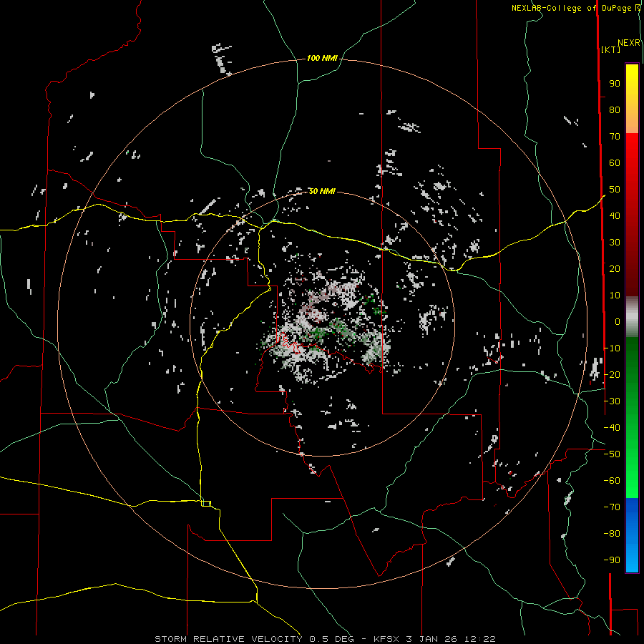Select the 0 value on velocity scale
The height and width of the screenshot is (644, 644).
coord(618,322)
